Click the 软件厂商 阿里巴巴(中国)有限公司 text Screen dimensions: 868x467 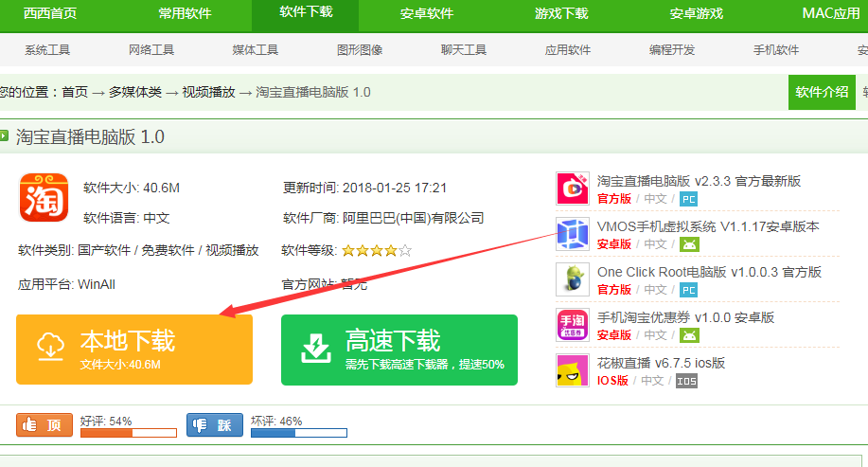coord(383,218)
